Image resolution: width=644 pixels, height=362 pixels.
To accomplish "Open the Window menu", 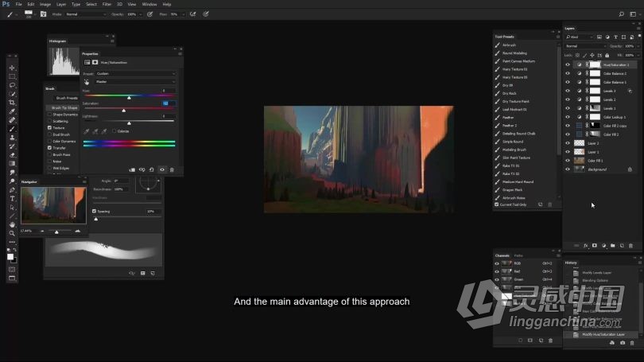I will click(149, 4).
